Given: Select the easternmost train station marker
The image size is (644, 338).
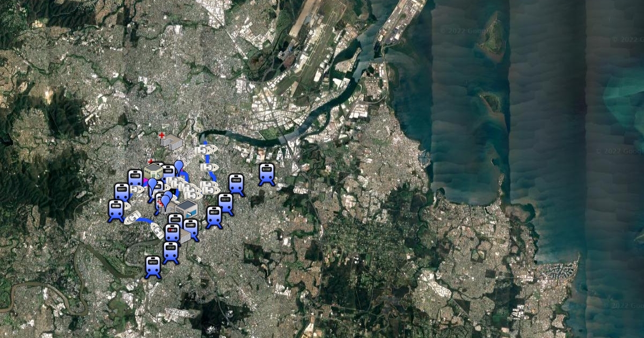Looking at the screenshot, I should (267, 174).
